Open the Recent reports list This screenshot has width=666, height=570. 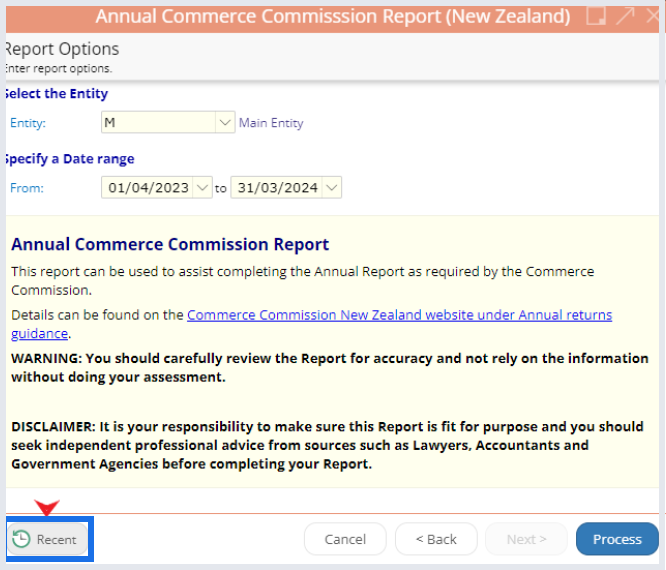tap(48, 539)
